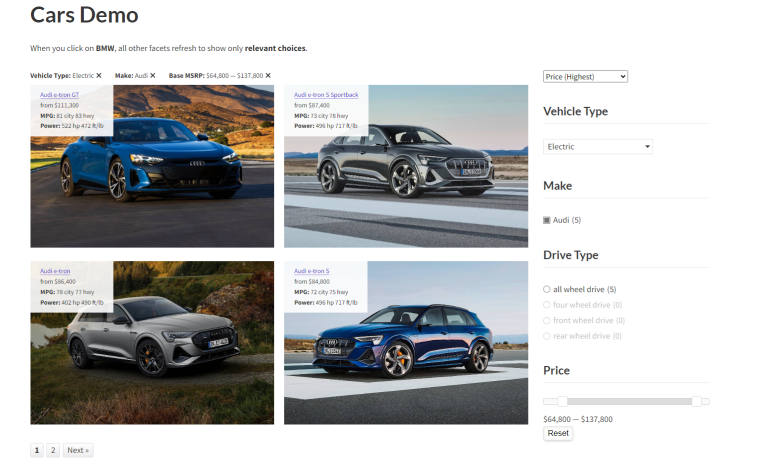
Task: Click MPG: 73 city 78 hwy text
Action: coord(321,116)
